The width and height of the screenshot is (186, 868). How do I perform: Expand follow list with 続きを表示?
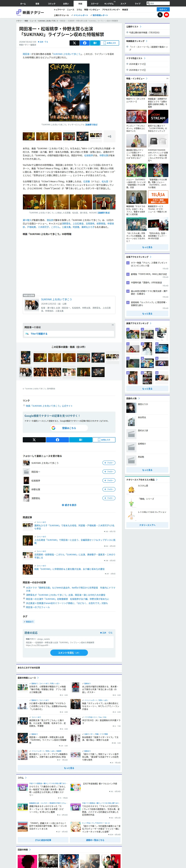[x=69, y=505]
